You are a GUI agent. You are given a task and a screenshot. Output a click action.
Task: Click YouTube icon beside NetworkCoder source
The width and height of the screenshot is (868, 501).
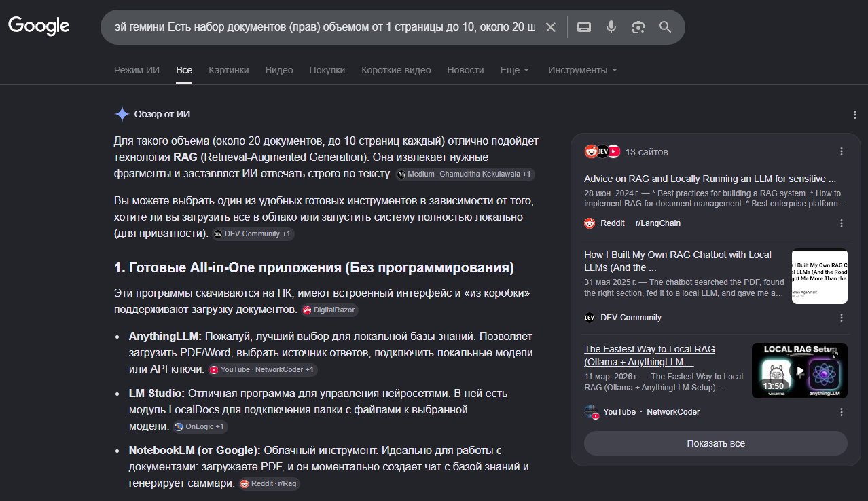[x=591, y=411]
